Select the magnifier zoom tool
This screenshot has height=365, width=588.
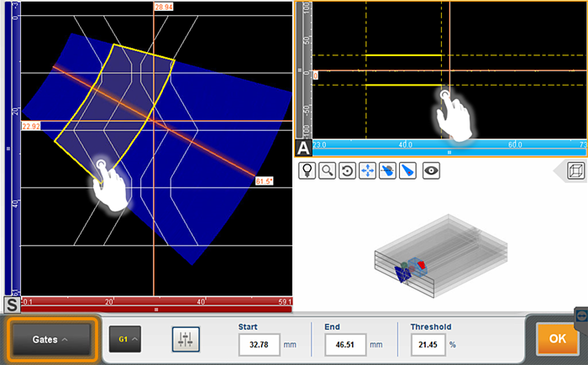tap(328, 170)
